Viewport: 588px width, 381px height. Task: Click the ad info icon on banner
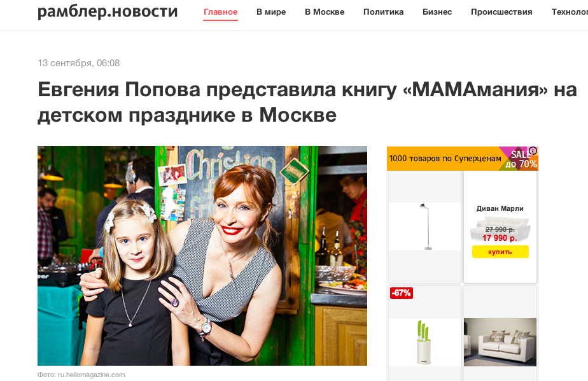533,151
